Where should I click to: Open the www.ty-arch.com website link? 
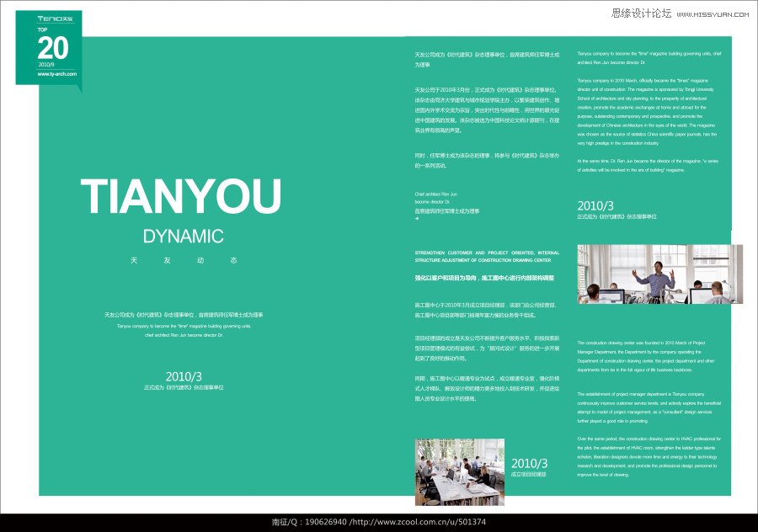click(57, 74)
